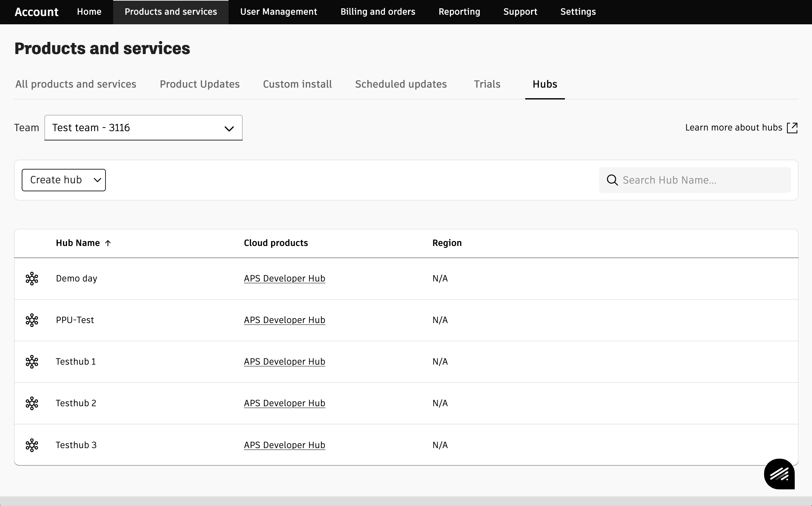Select All products and services tab
Screen dimensions: 812x506
point(76,84)
